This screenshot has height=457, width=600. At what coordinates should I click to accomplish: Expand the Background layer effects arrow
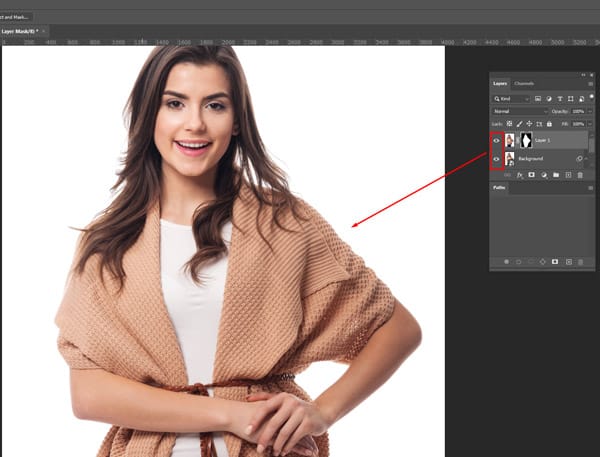point(586,158)
